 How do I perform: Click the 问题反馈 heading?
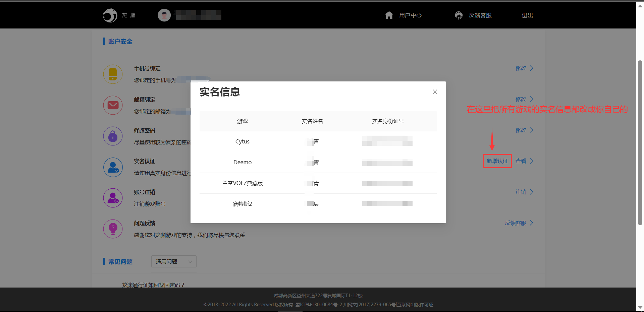[145, 223]
